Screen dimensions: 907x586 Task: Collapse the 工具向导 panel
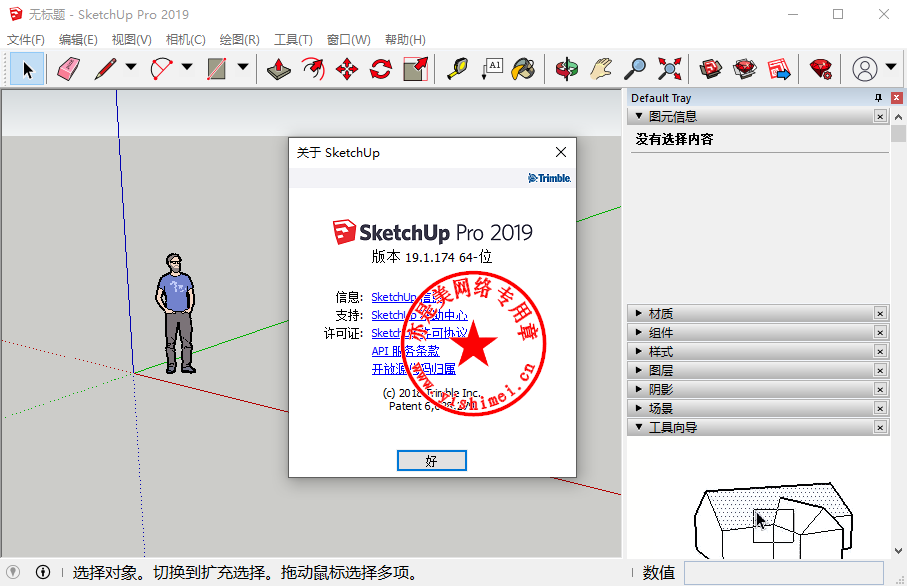tap(639, 427)
